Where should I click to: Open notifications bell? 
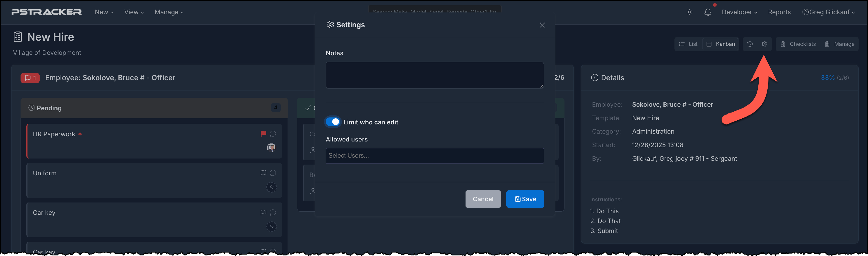point(708,12)
